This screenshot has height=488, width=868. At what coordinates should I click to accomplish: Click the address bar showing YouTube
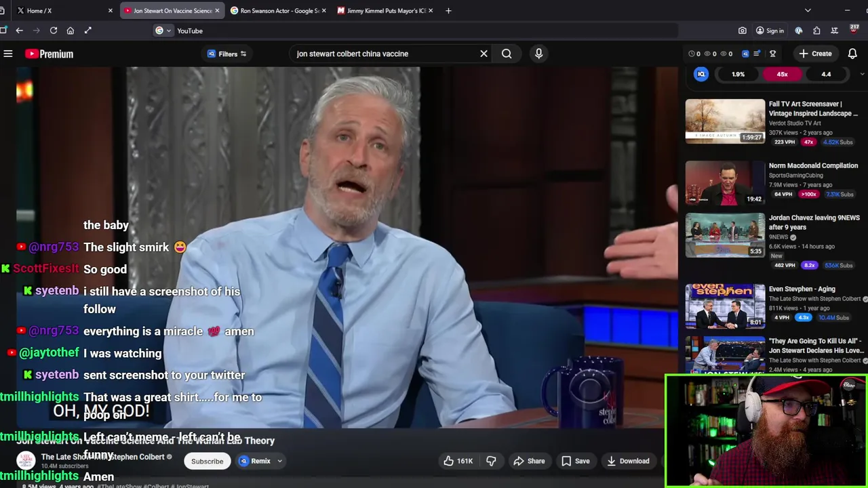coord(414,30)
